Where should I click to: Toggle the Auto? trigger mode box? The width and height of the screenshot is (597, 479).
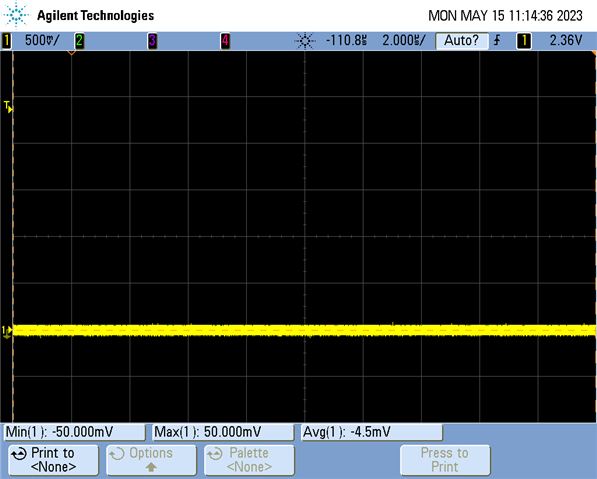[462, 41]
